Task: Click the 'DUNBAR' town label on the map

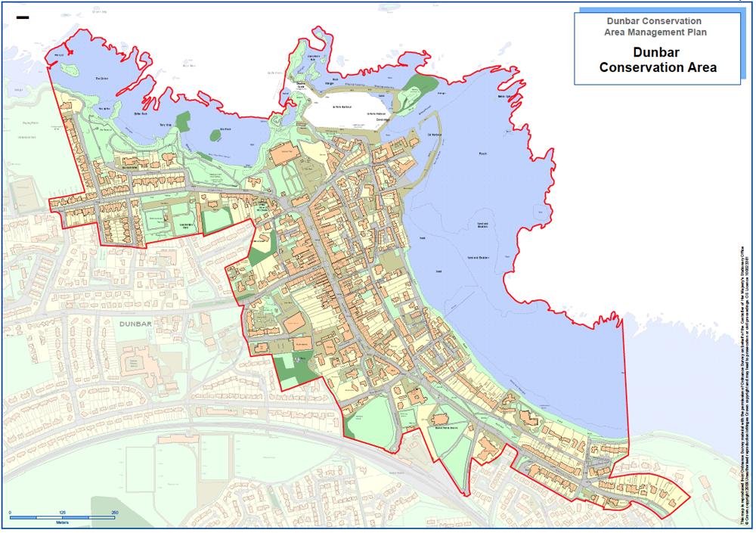Action: (135, 324)
